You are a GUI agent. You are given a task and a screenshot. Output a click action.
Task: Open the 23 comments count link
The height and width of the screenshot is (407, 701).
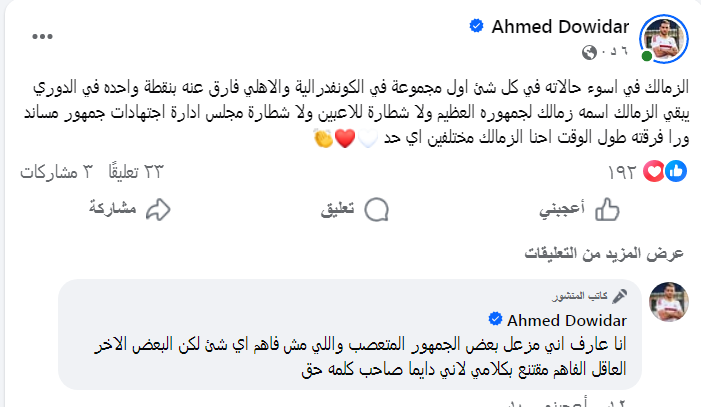click(141, 171)
